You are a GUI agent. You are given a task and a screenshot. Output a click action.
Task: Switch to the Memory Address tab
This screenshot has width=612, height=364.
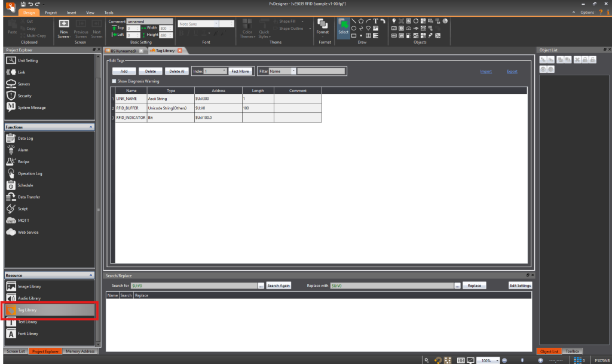79,351
